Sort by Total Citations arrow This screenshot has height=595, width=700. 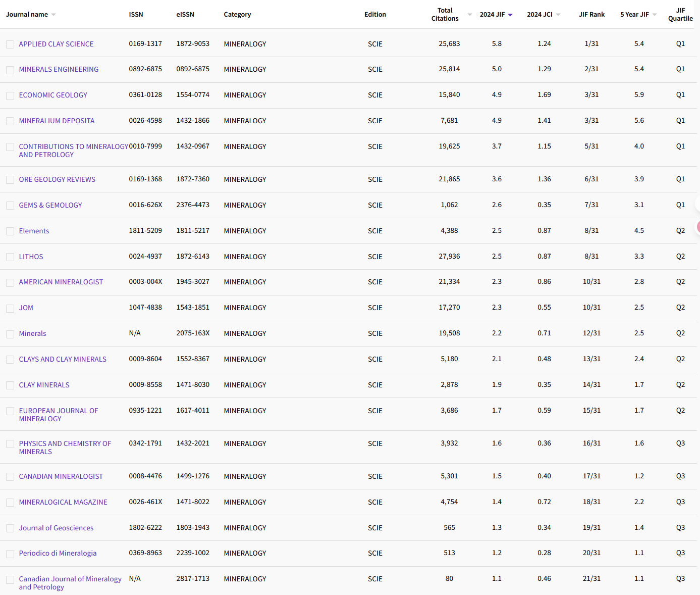pyautogui.click(x=469, y=15)
